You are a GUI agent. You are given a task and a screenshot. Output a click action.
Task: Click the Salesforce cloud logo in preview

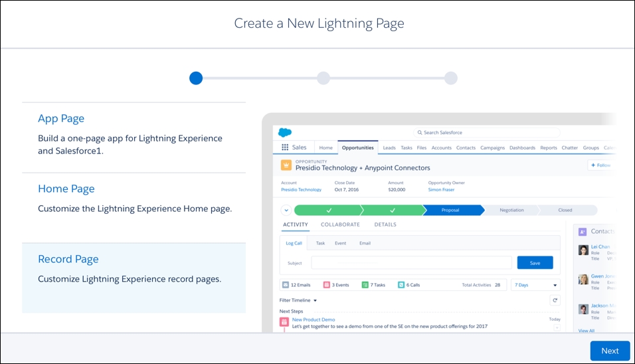pos(285,132)
